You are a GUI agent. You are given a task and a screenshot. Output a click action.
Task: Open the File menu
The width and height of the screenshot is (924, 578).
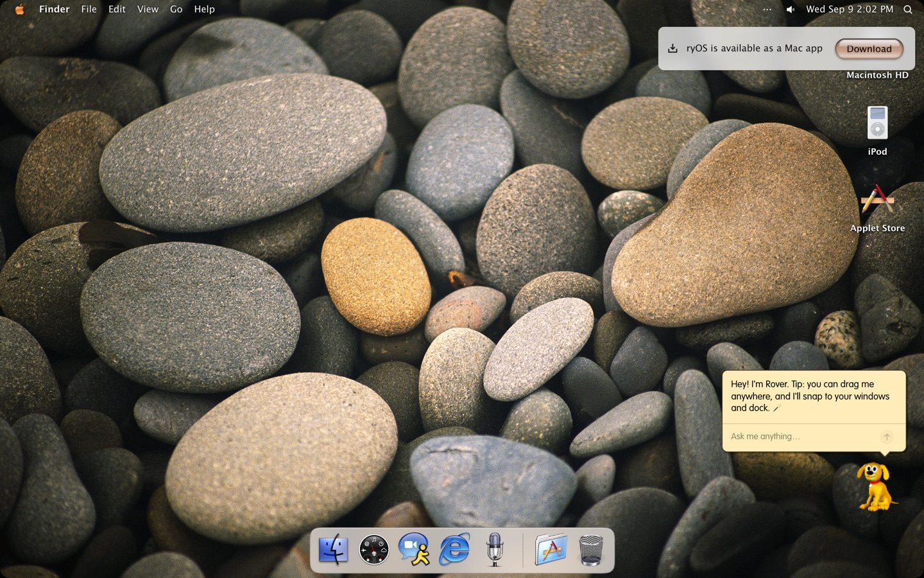coord(89,9)
